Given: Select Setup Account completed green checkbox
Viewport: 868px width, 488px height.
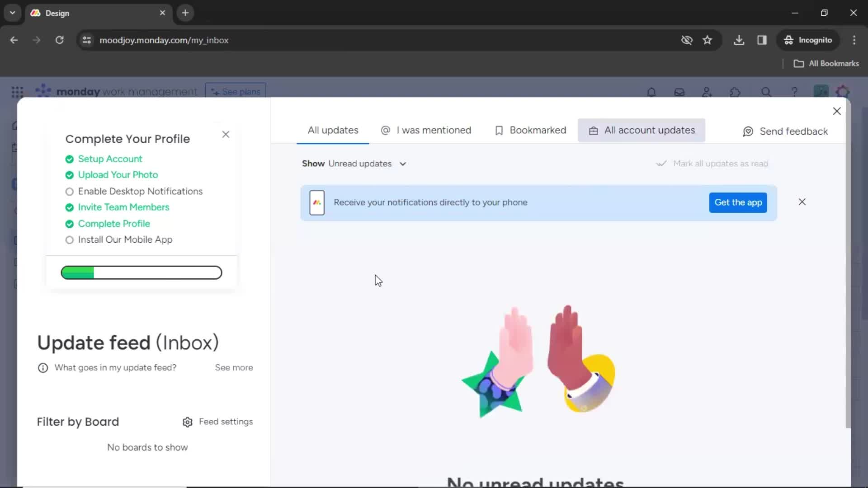Looking at the screenshot, I should pos(70,159).
